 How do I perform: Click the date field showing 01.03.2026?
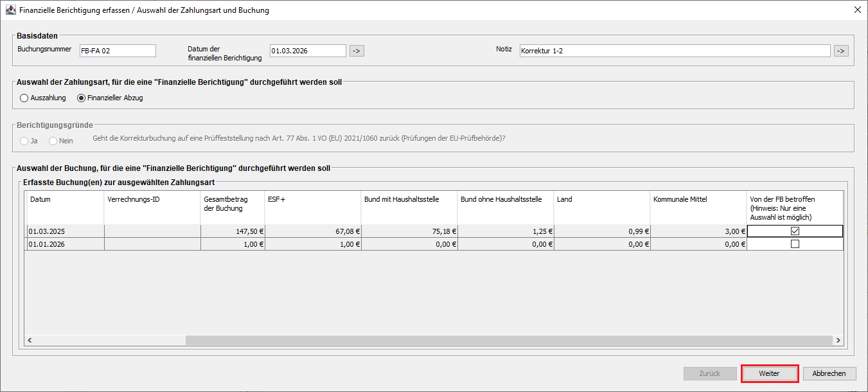point(308,51)
